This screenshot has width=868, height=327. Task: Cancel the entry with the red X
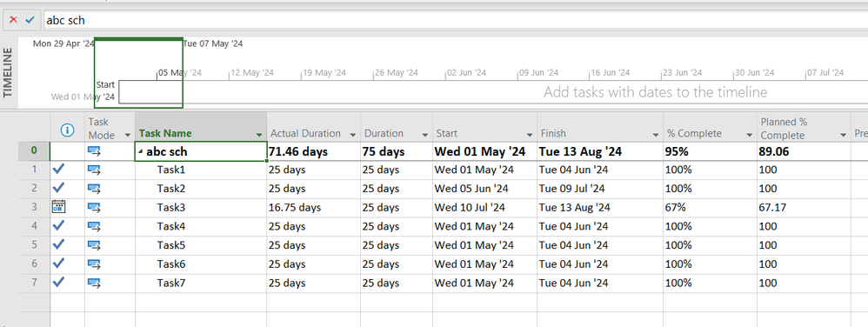(14, 20)
